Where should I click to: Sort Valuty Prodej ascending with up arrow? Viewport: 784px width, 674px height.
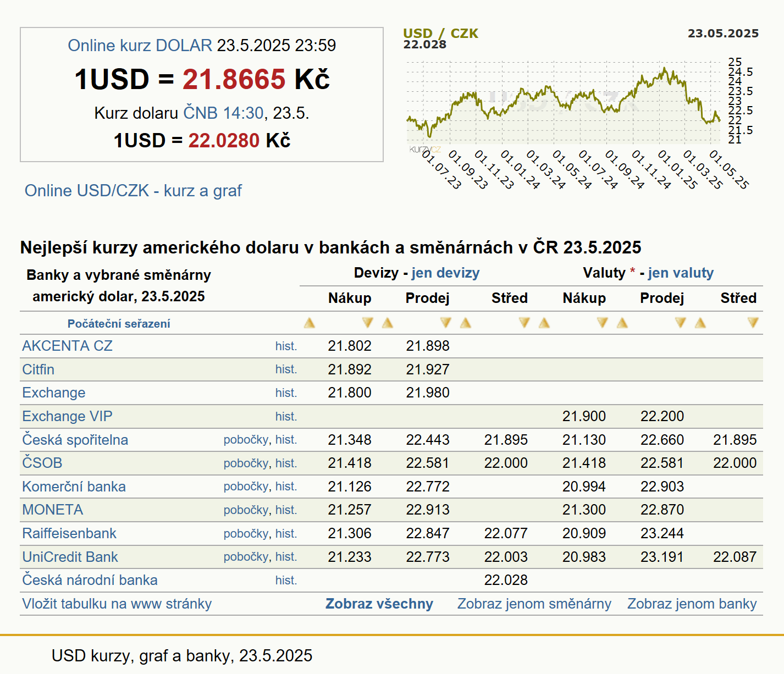622,323
